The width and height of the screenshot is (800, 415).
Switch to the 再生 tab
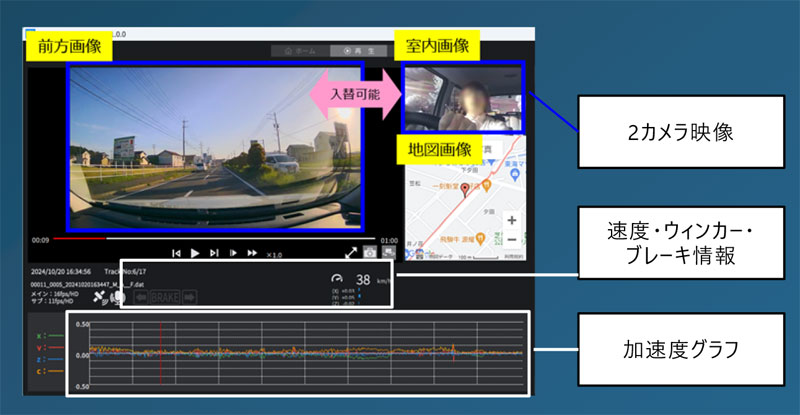359,51
